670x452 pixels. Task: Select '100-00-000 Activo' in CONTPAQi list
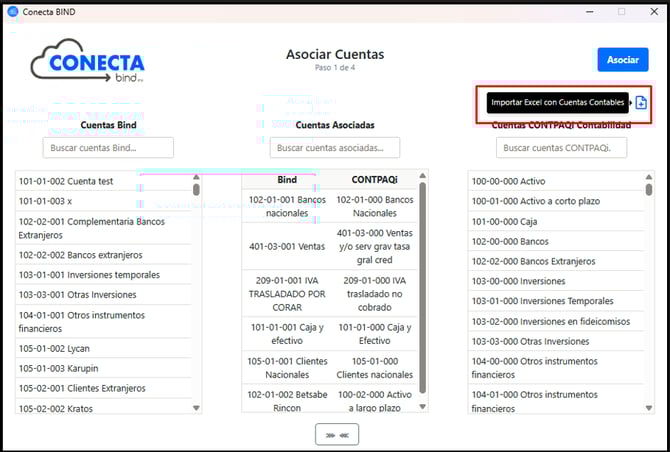pos(556,181)
